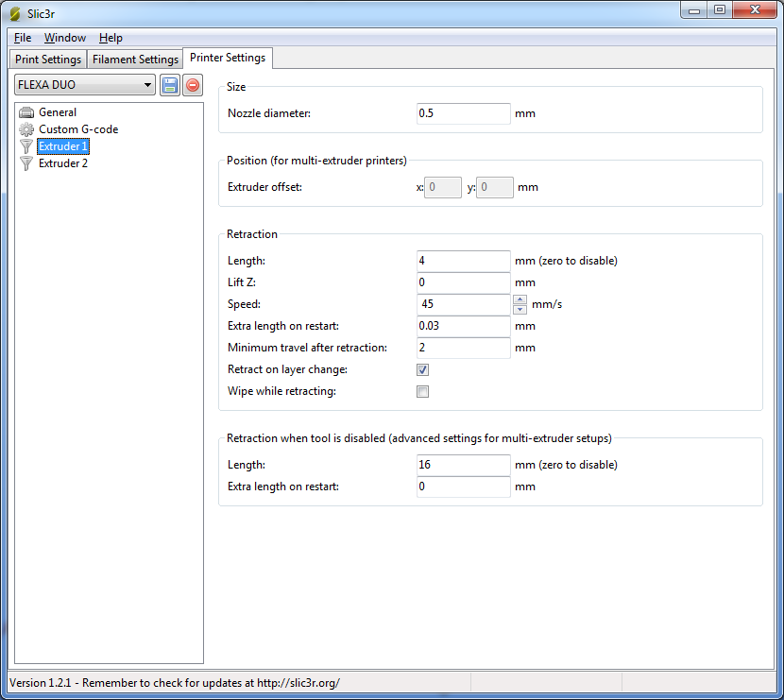Viewport: 784px width, 700px height.
Task: Click the Lift Z input field
Action: (464, 282)
